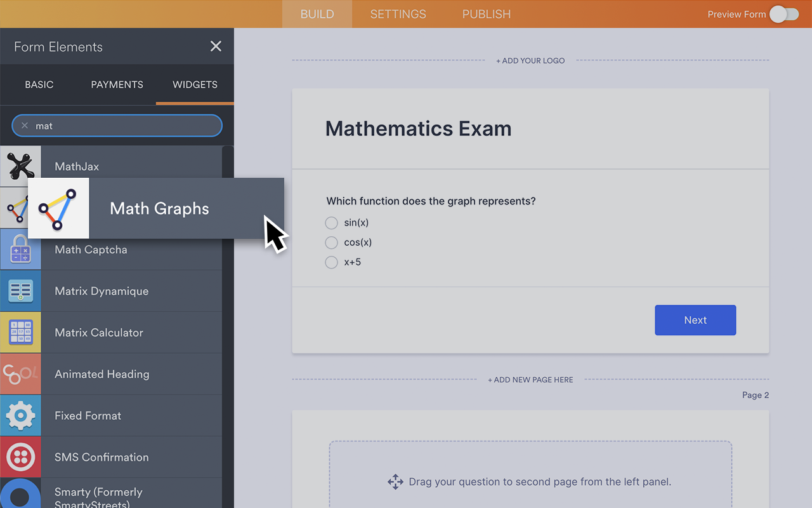Click the Next button
Image resolution: width=812 pixels, height=508 pixels.
(695, 320)
